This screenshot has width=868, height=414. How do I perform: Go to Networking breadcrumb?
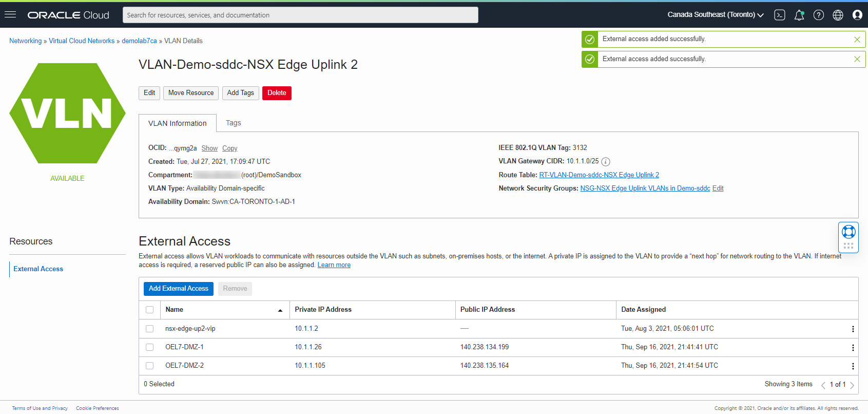coord(26,41)
